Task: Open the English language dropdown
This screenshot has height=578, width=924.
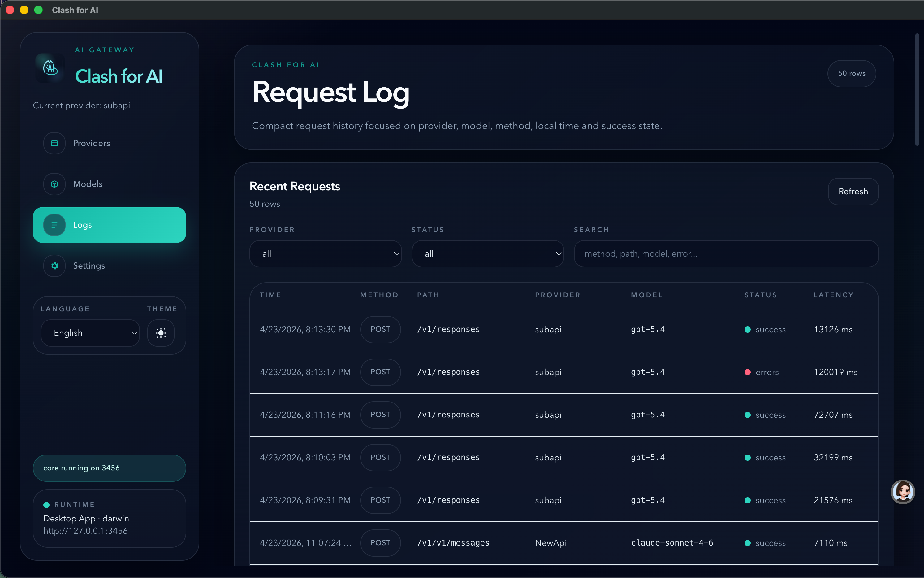Action: 90,333
